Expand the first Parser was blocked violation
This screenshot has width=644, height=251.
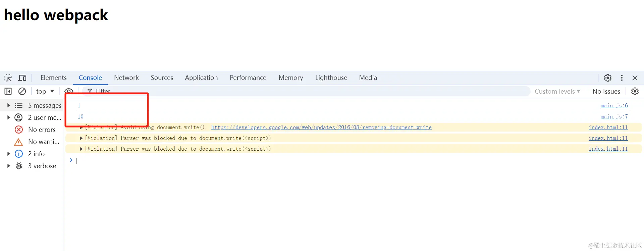point(81,138)
